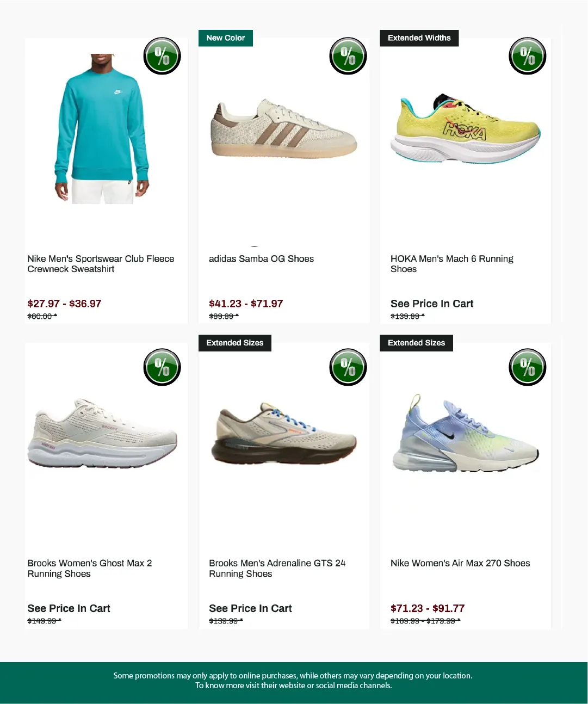The image size is (588, 704).
Task: Open Nike Women's Air Max 270 Shoes title
Action: [460, 564]
